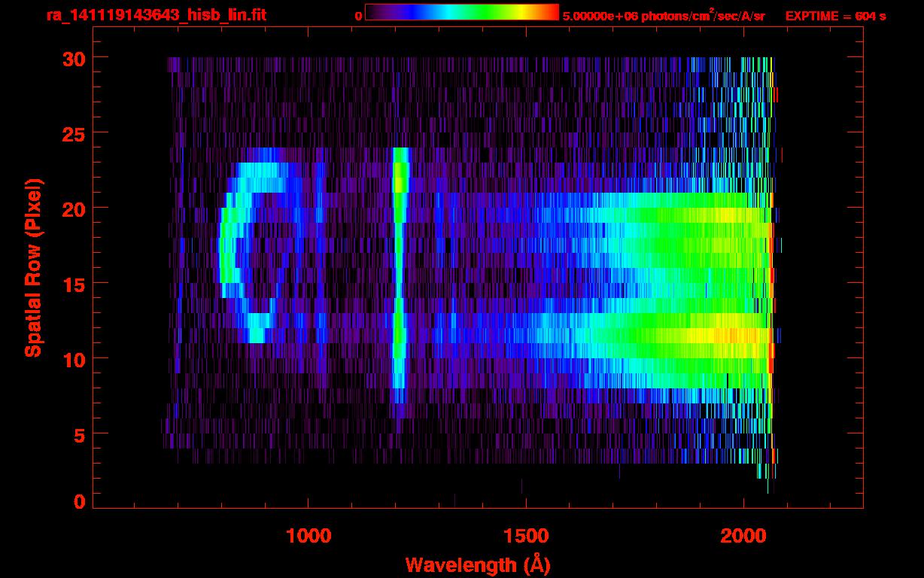Click the 5.00000e+06 photons/cm²/sec/A/sr label
Viewport: 924px width, 578px height.
(x=664, y=16)
